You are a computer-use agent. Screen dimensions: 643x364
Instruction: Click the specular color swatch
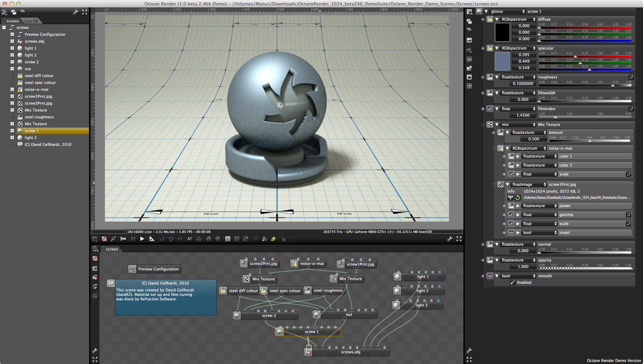point(502,61)
